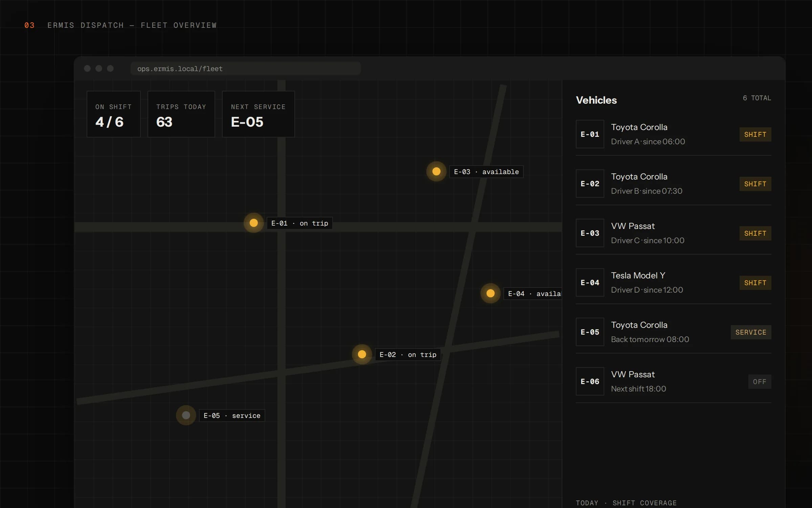Click the E-01 vehicle ID badge in list

point(590,134)
